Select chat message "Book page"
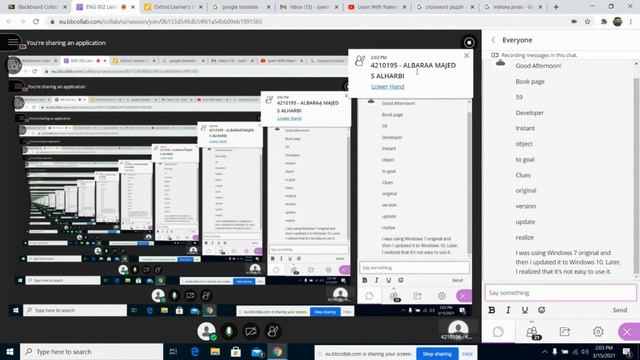The width and height of the screenshot is (640, 360). (530, 82)
